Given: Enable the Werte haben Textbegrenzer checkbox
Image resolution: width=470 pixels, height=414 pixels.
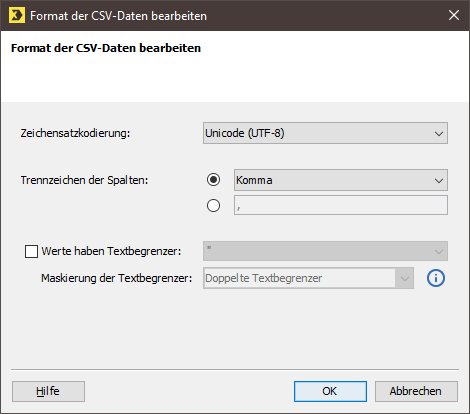Looking at the screenshot, I should [x=31, y=251].
